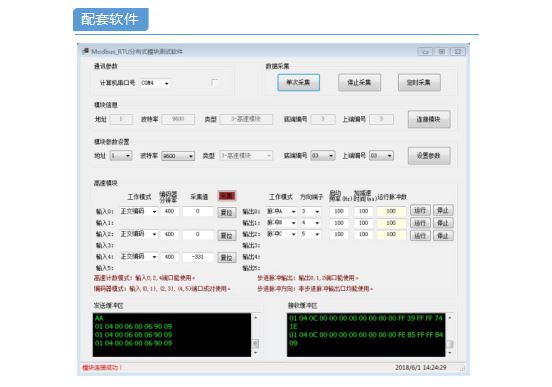Open the 上端编号 03 dropdown in 模块参数设置
This screenshot has width=552, height=387.
click(x=381, y=156)
